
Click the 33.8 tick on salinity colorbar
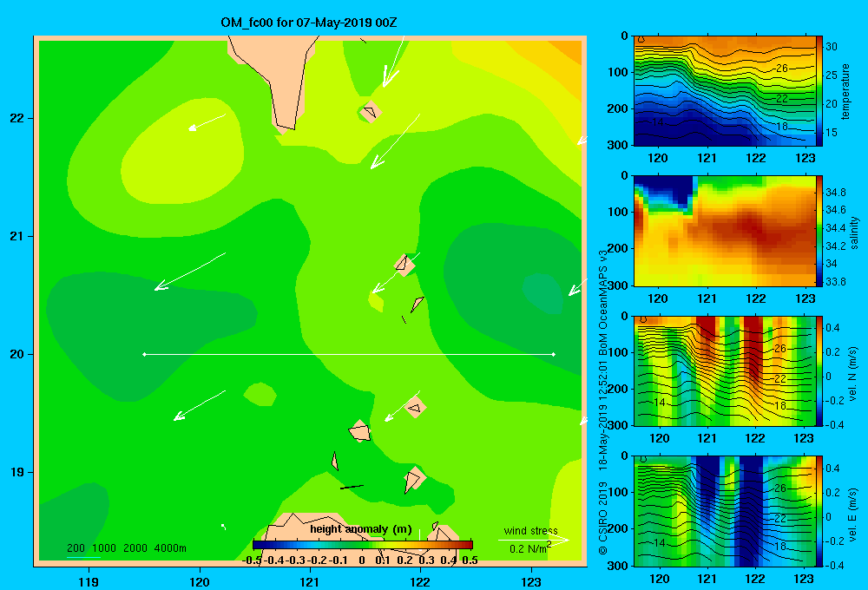(835, 282)
